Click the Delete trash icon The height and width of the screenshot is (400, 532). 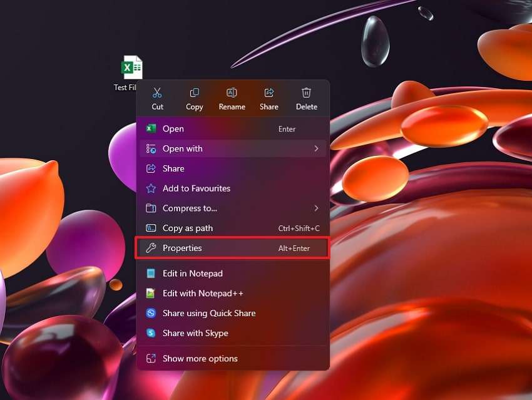pyautogui.click(x=307, y=93)
